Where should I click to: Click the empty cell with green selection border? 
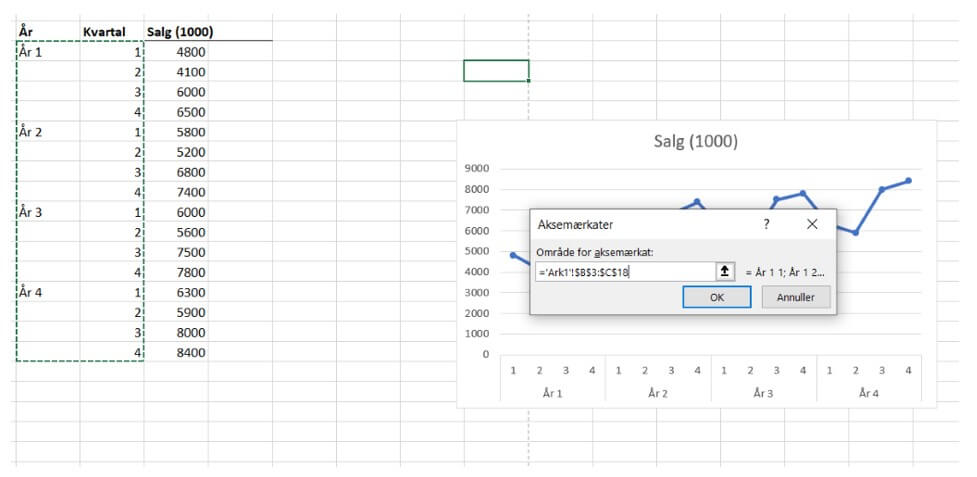[496, 70]
